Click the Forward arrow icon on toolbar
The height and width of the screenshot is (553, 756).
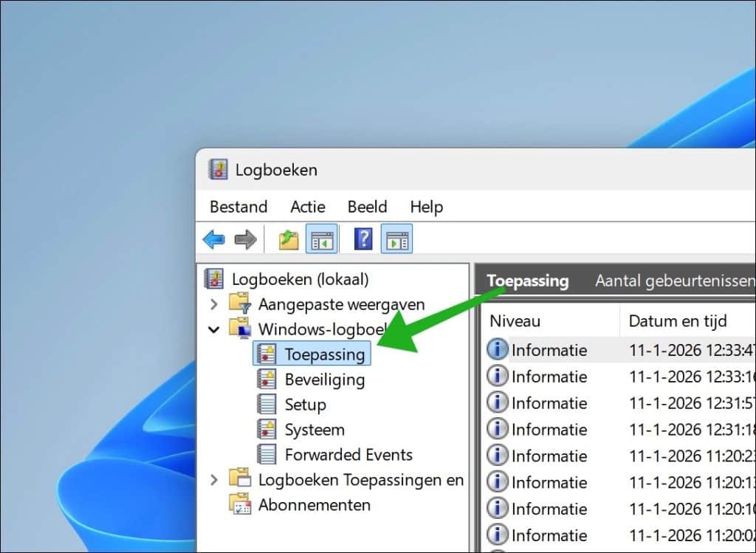pos(244,238)
